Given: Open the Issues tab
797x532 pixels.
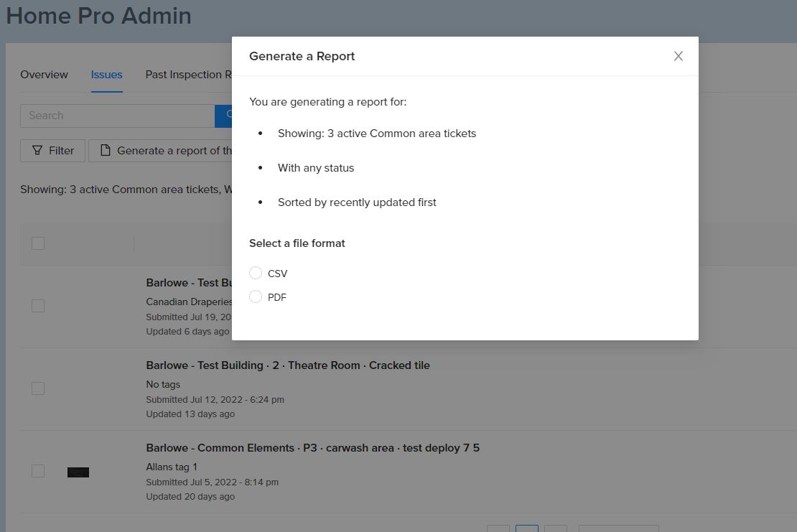Looking at the screenshot, I should [x=107, y=75].
